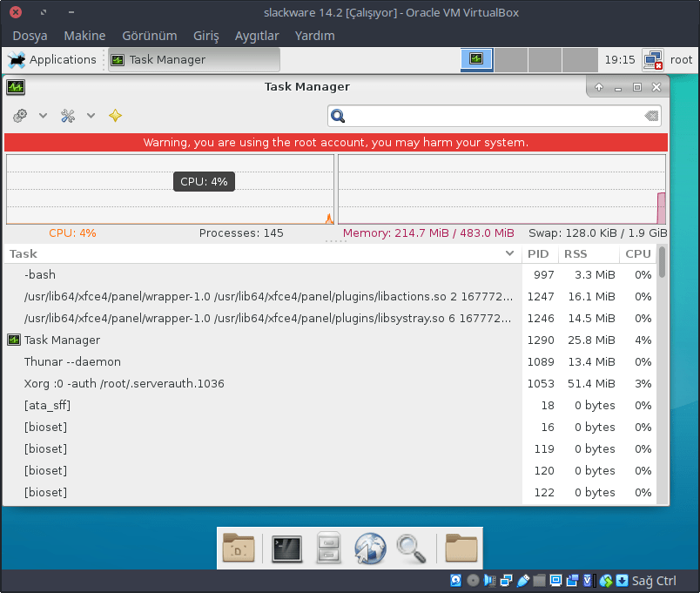Image resolution: width=700 pixels, height=593 pixels.
Task: Sort processes by PID column
Action: point(538,253)
